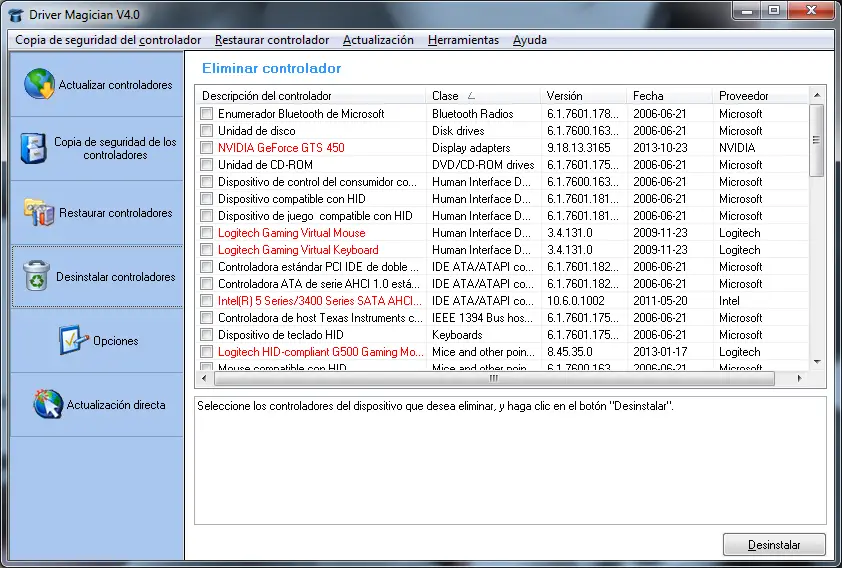Screen dimensions: 842x569
Task: Click the Eliminar controlador heading
Action: (x=271, y=68)
